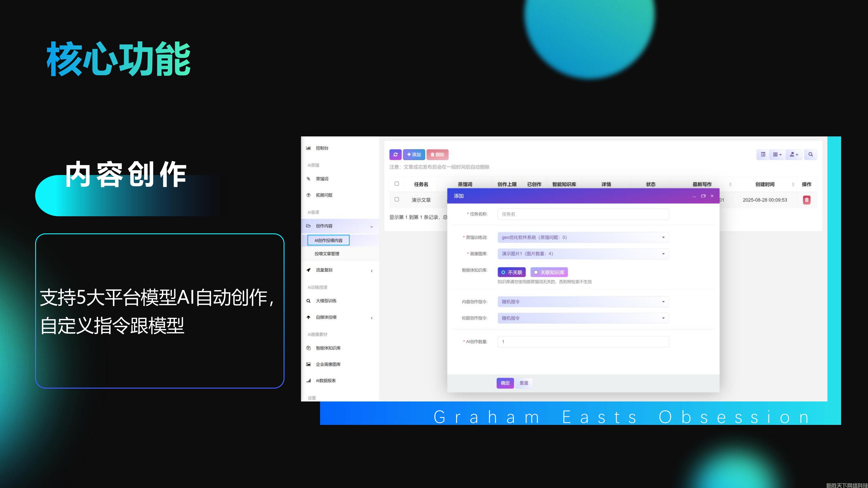This screenshot has width=868, height=488.
Task: Expand the 自媒体投喂 sidebar group
Action: 340,317
